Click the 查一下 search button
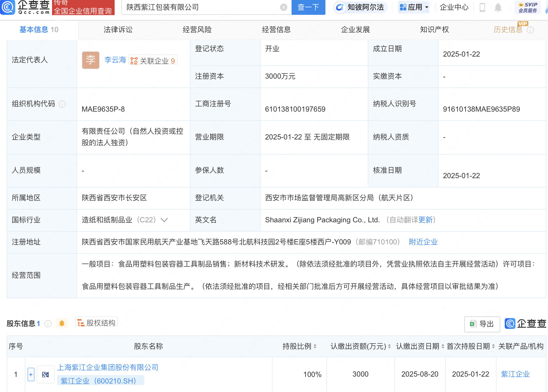Viewport: 548px width, 392px height. [308, 7]
